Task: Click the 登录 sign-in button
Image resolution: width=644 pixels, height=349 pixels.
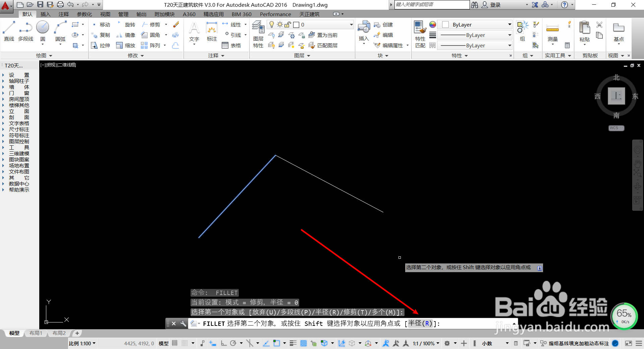Action: pos(491,5)
